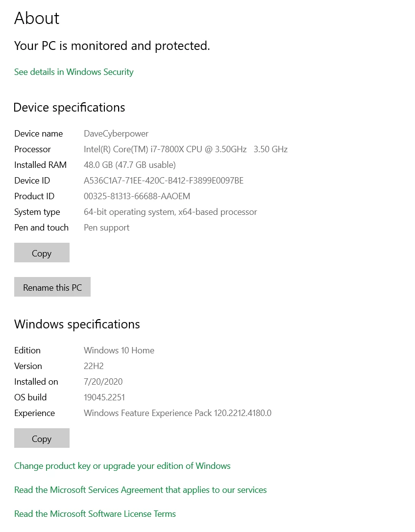Click the Installed on label
The height and width of the screenshot is (532, 415).
36,382
